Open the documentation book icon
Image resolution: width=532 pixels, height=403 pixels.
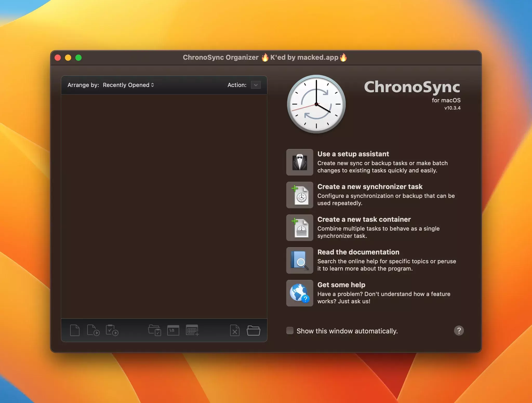[300, 260]
